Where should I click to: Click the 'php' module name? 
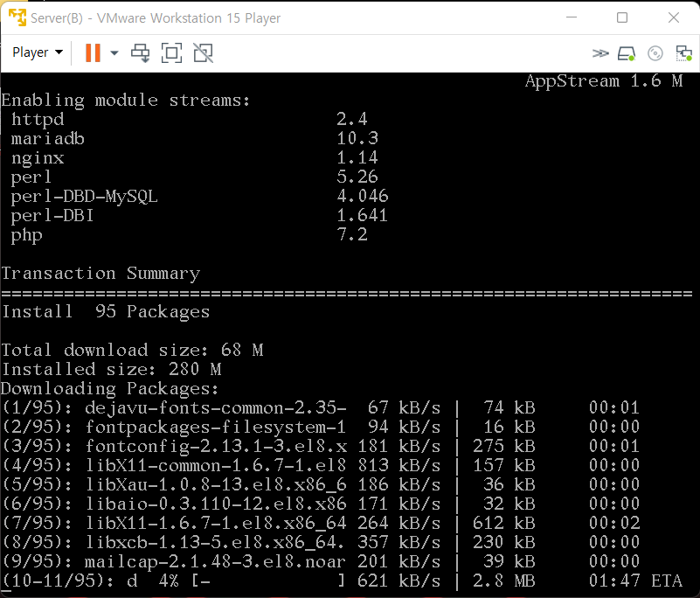coord(27,236)
